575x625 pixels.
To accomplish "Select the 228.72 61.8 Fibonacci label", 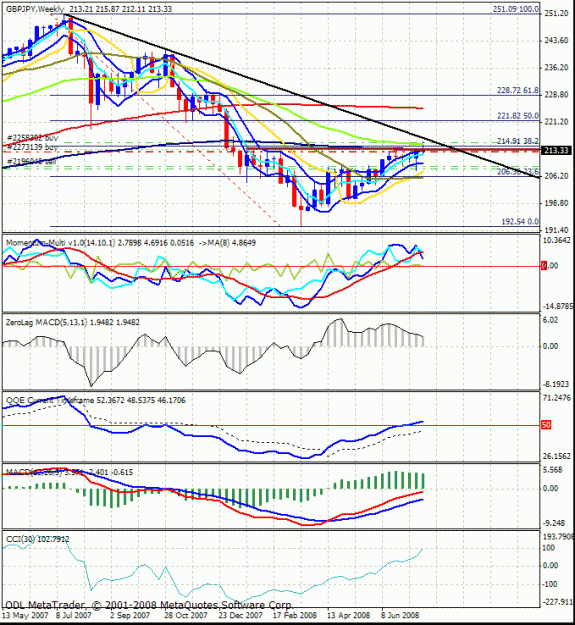I will [518, 90].
